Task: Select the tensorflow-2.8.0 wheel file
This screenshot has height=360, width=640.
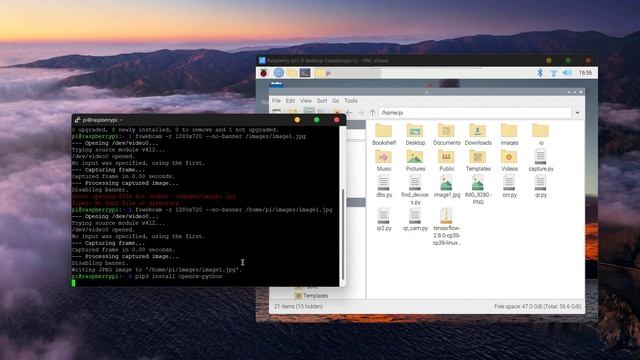Action: click(x=447, y=227)
